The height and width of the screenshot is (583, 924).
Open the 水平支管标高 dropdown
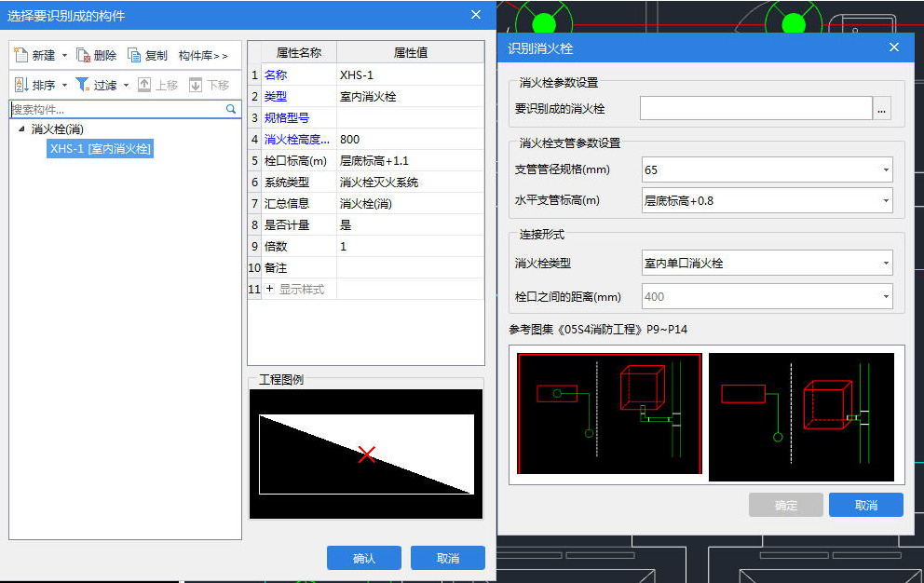pos(885,200)
